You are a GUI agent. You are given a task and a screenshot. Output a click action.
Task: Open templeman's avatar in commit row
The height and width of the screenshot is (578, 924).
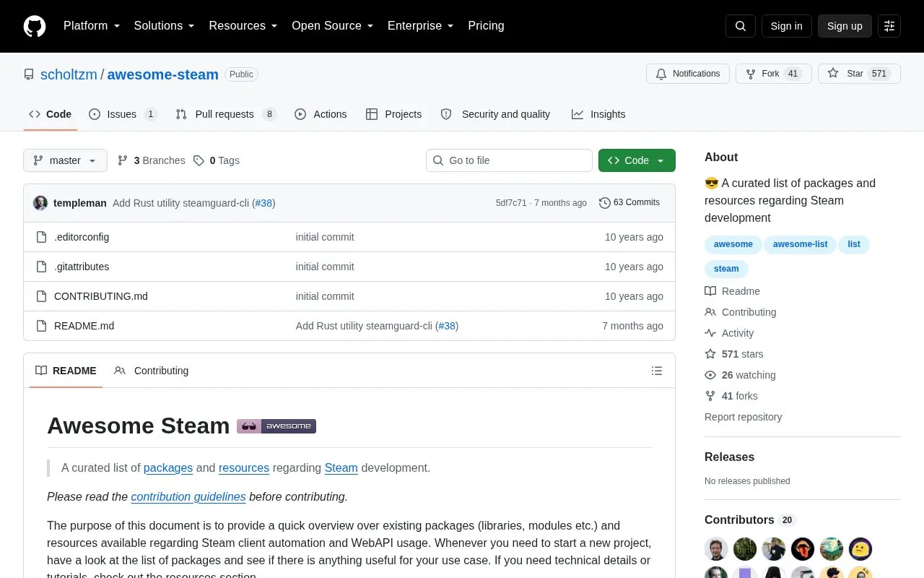point(40,203)
